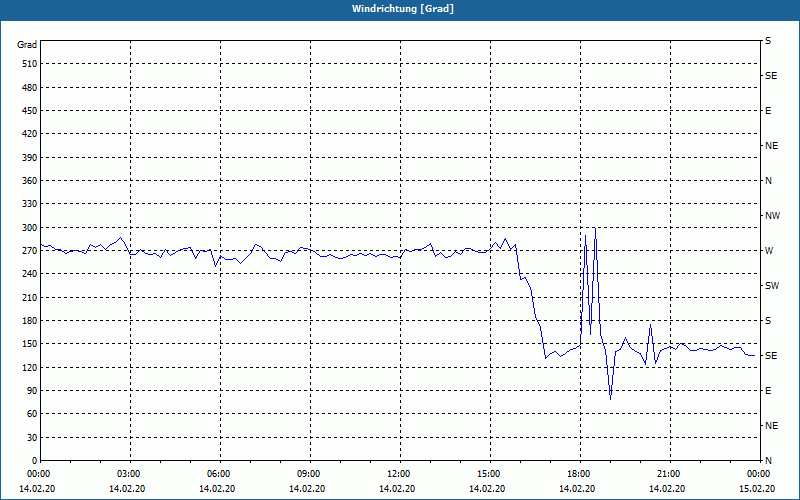The image size is (800, 500).
Task: Click the 360 degree axis label
Action: coord(30,181)
